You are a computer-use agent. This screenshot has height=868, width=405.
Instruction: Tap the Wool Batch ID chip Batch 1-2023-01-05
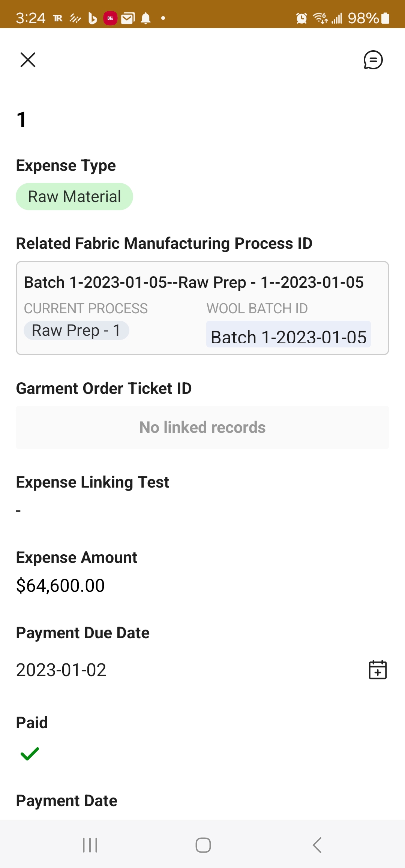point(288,336)
